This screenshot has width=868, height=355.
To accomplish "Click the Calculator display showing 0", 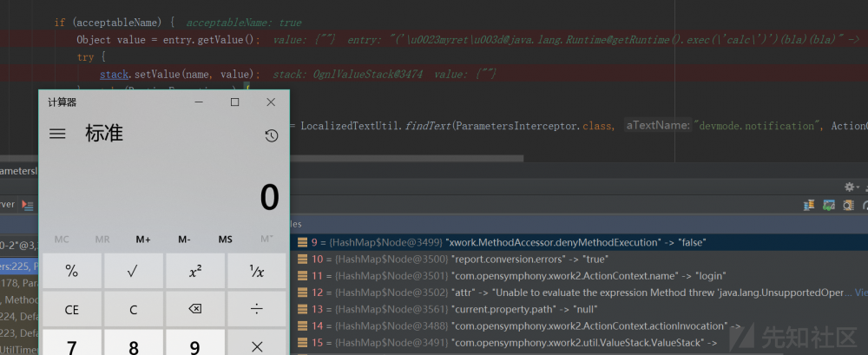I will (x=270, y=198).
